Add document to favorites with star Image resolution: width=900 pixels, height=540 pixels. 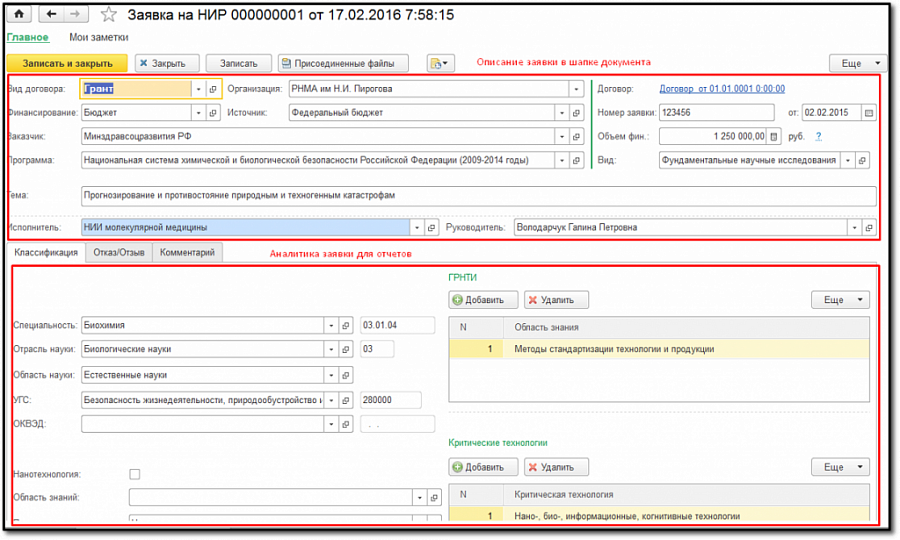(108, 14)
